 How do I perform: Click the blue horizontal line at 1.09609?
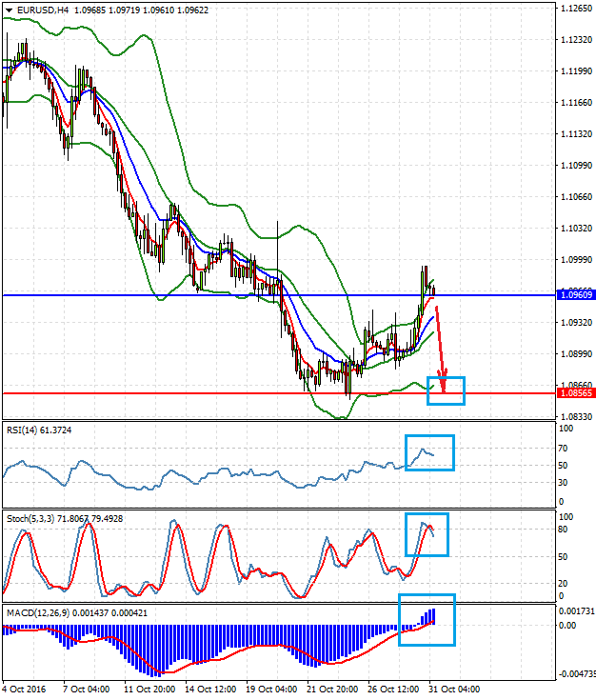190,295
